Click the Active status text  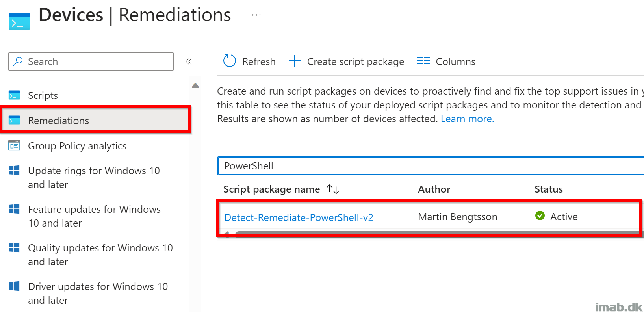click(x=564, y=217)
